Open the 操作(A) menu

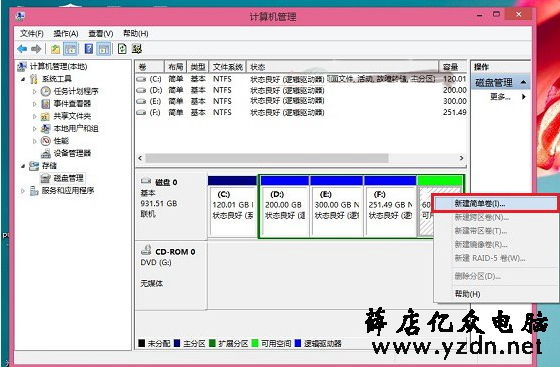66,34
